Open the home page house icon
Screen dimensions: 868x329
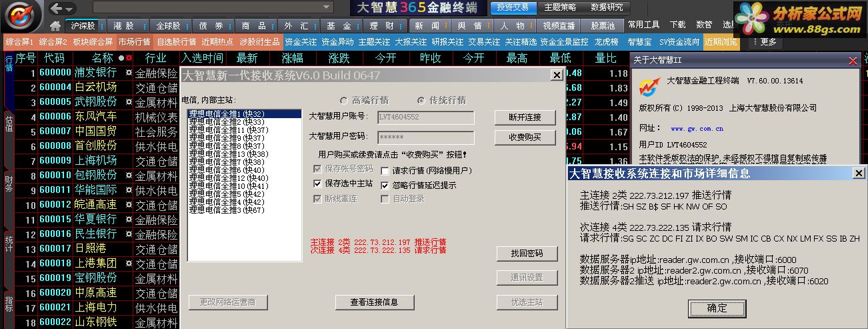56,25
